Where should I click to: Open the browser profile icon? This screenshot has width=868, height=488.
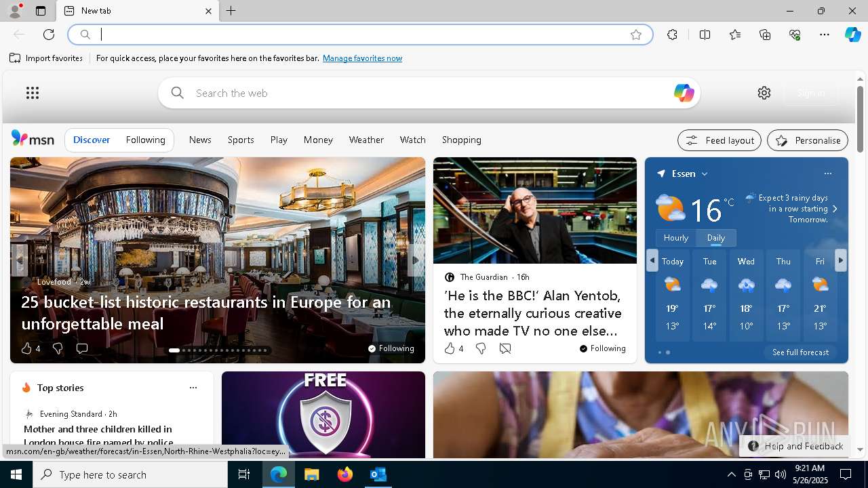coord(14,11)
